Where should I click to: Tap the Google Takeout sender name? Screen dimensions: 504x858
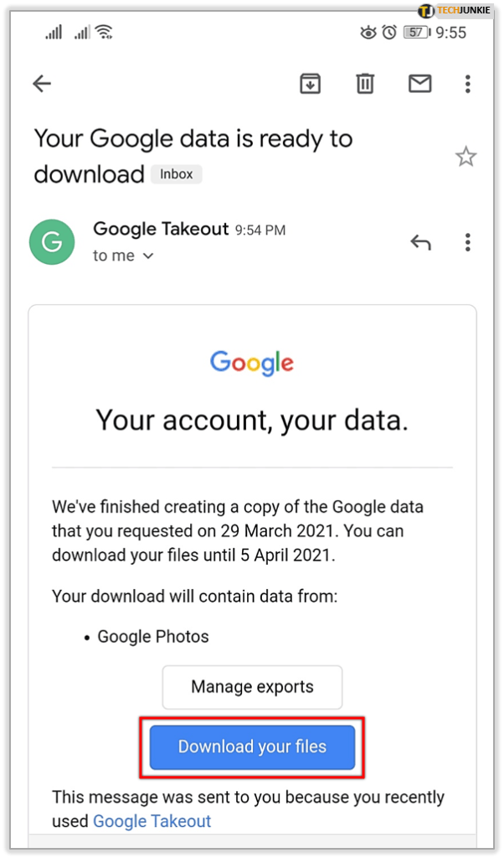pos(161,229)
